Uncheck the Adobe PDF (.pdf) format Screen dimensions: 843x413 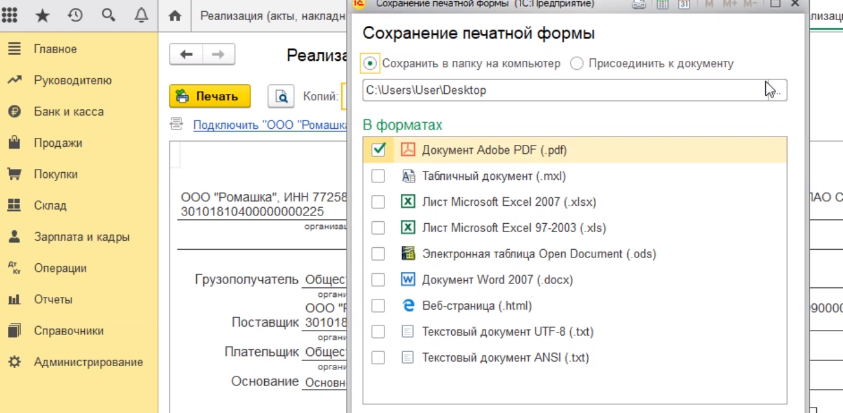pos(378,149)
